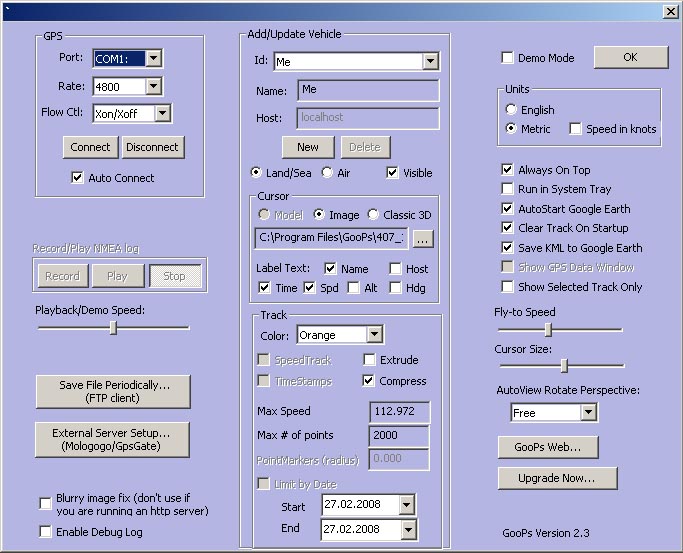Viewport: 683px width, 553px height.
Task: Open External Server Setup dialog
Action: click(x=112, y=439)
